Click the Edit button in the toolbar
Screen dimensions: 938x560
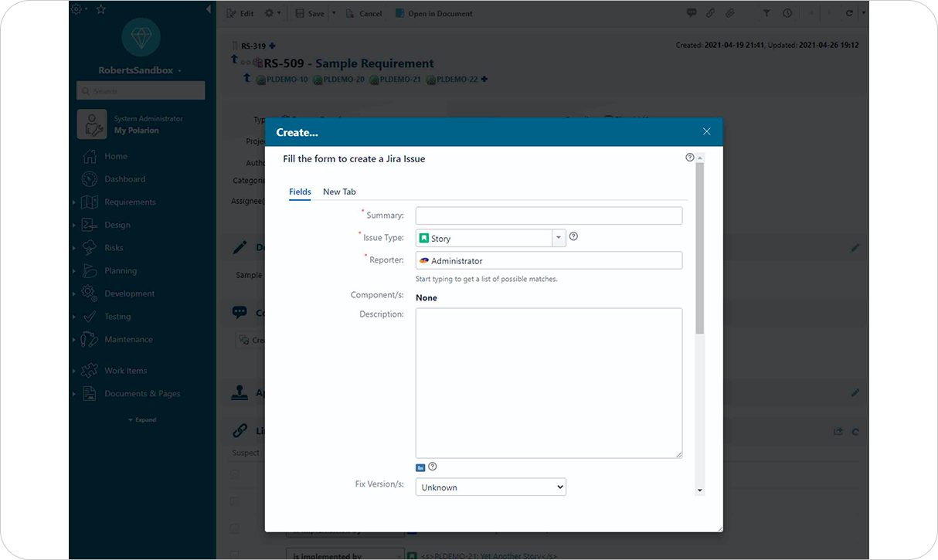coord(240,13)
